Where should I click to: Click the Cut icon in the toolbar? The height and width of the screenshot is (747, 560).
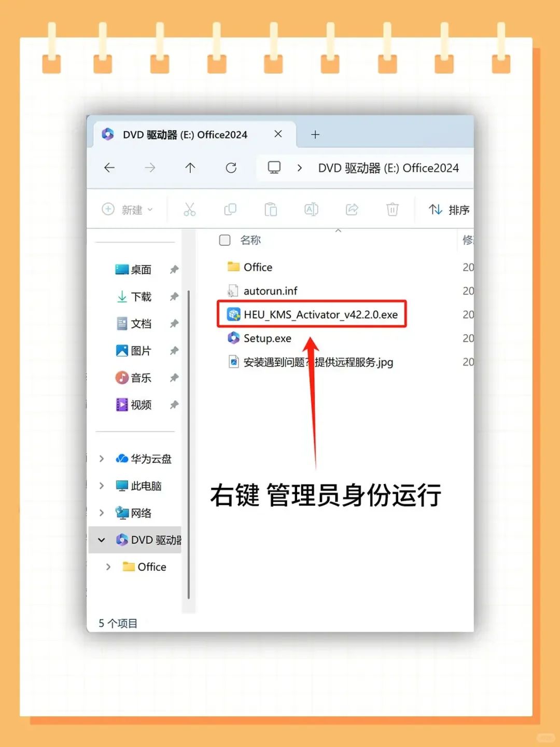(x=190, y=209)
